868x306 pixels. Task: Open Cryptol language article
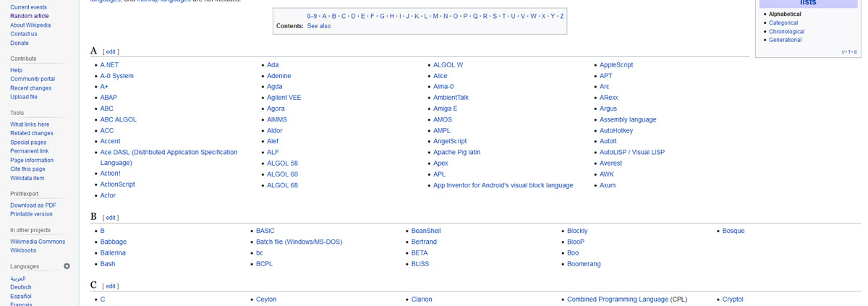coord(733,299)
